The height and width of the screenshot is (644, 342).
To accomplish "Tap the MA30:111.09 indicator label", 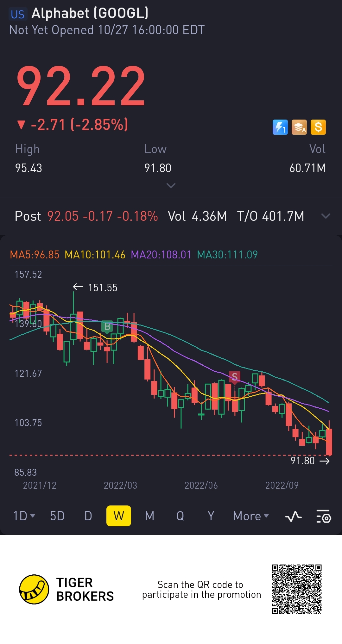I will coord(227,255).
